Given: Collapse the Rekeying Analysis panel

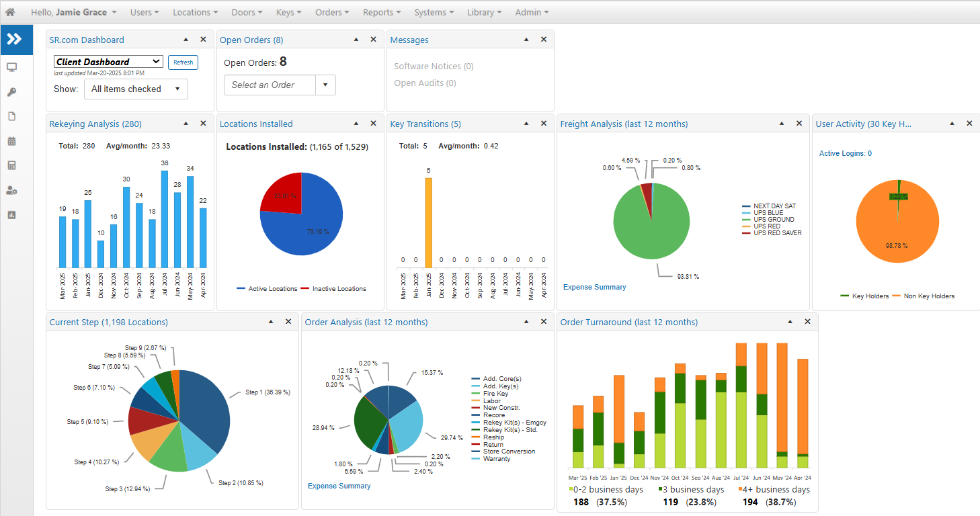Looking at the screenshot, I should 186,124.
